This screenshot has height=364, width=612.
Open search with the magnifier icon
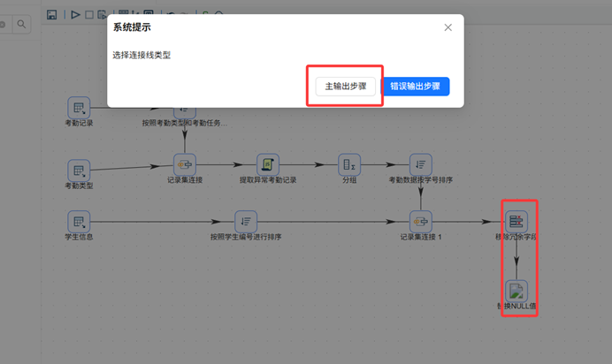coord(21,24)
